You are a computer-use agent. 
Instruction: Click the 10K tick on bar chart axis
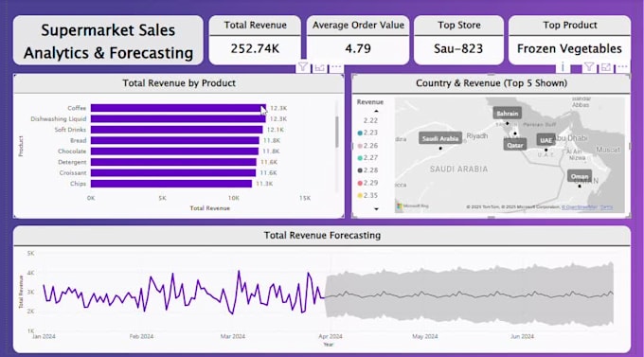click(234, 198)
